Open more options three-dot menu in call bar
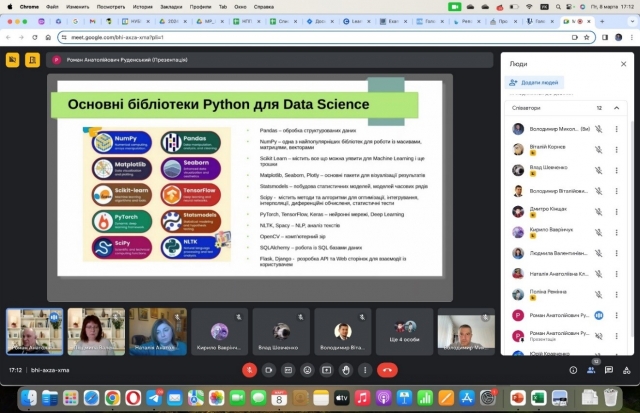This screenshot has width=640, height=413. click(365, 369)
